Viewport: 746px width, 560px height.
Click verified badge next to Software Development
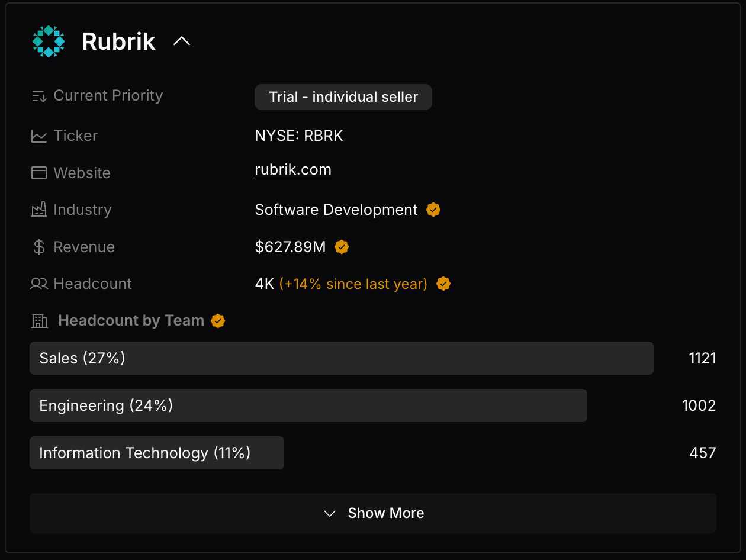point(433,210)
